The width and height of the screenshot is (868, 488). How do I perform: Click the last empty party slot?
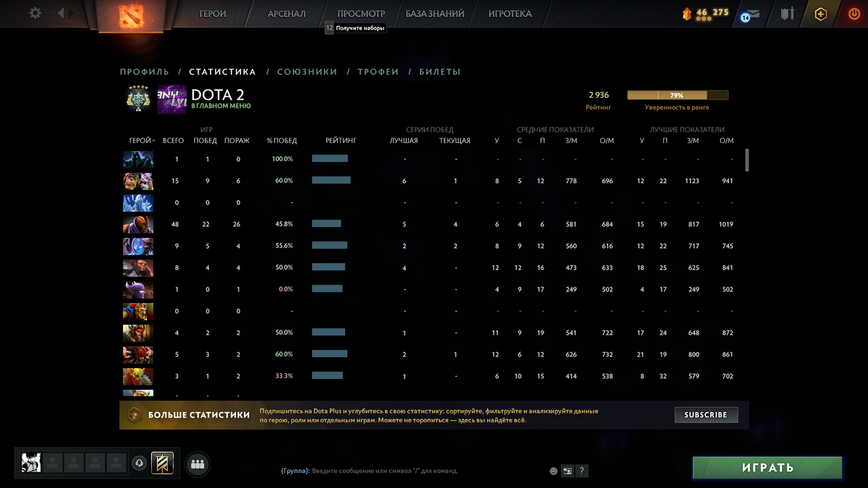coord(117,463)
